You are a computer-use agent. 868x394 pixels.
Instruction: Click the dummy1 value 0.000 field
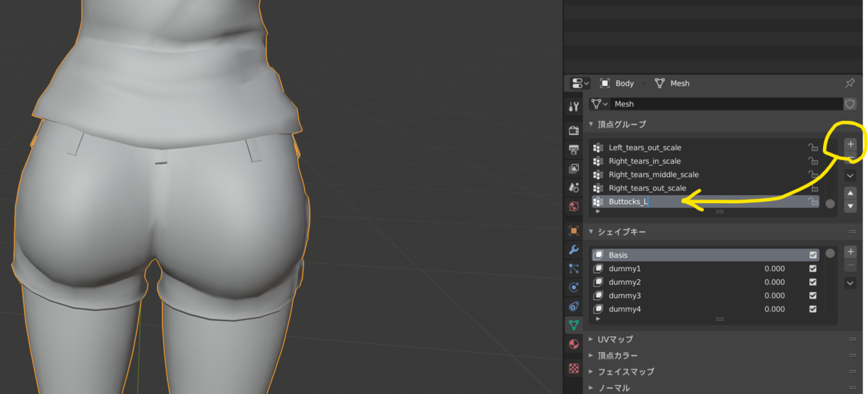(774, 268)
